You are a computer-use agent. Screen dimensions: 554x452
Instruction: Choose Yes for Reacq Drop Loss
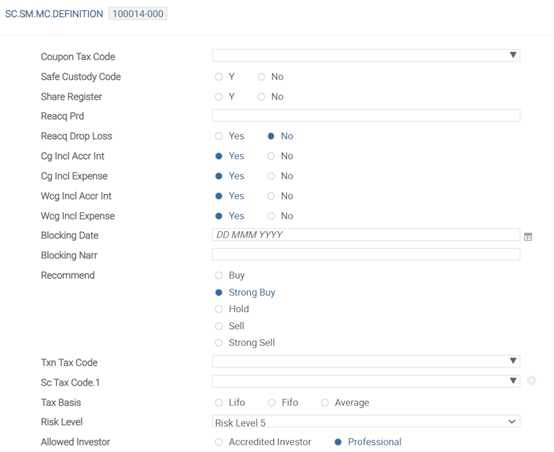pos(219,136)
